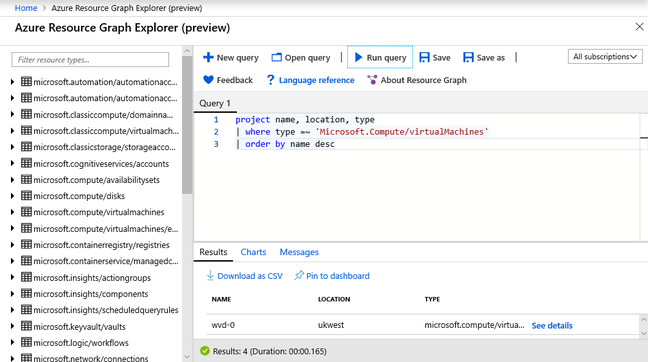Screen dimensions: 648x362
Task: Click table icon beside microsoft.compute/disks
Action: click(26, 195)
